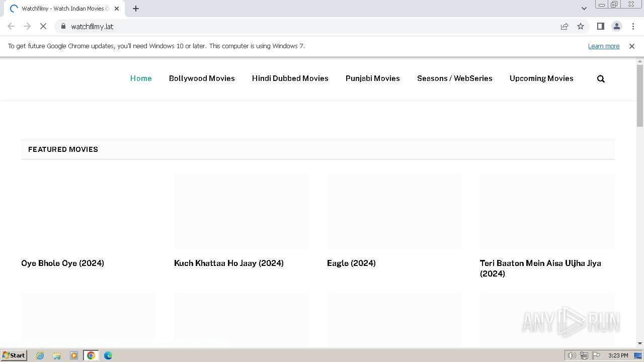Click the Eagle movie poster placeholder

point(394,212)
